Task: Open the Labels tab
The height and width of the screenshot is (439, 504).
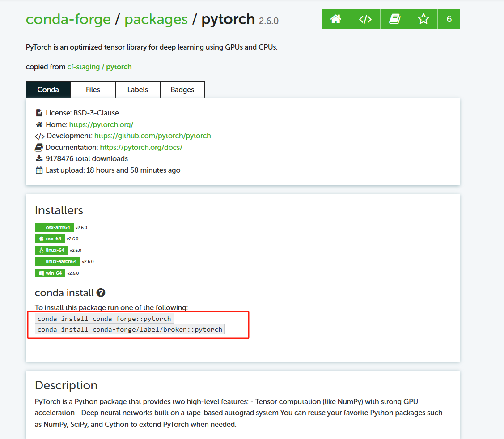Action: (x=137, y=90)
